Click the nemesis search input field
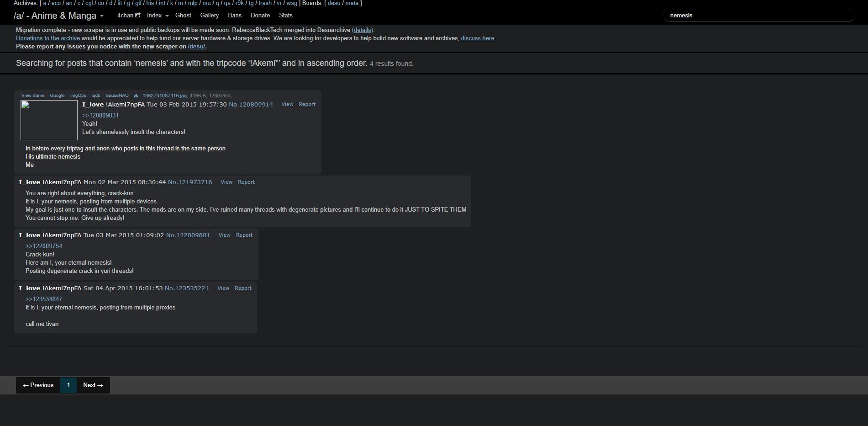The image size is (868, 426). tap(759, 16)
